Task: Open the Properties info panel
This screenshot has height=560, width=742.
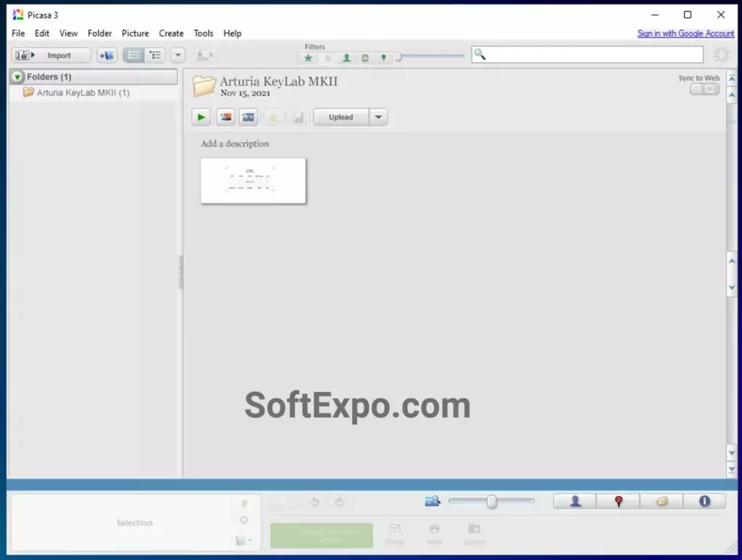Action: [x=704, y=501]
